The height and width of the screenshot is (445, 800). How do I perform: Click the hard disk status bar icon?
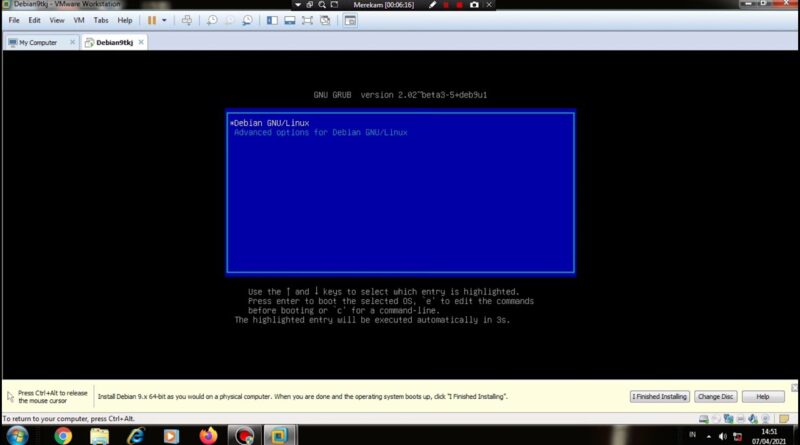click(x=704, y=419)
